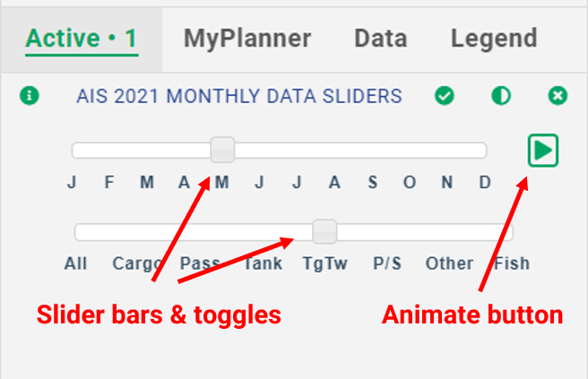Switch to the MyPlanner tab

247,39
